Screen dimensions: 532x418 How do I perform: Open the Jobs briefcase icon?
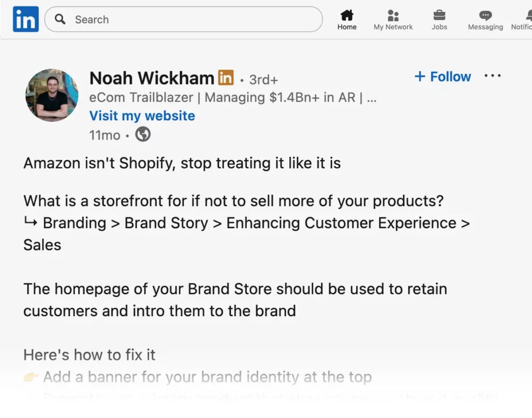tap(439, 15)
